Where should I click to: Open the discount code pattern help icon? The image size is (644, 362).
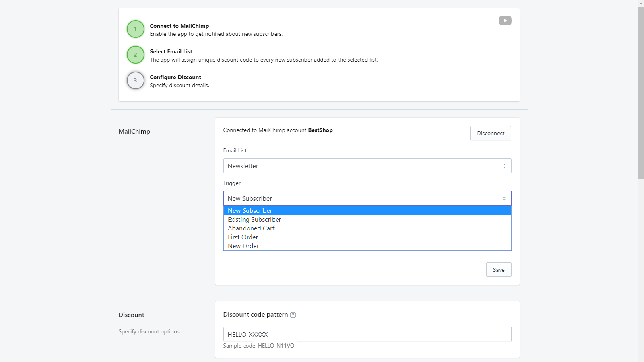pos(293,315)
